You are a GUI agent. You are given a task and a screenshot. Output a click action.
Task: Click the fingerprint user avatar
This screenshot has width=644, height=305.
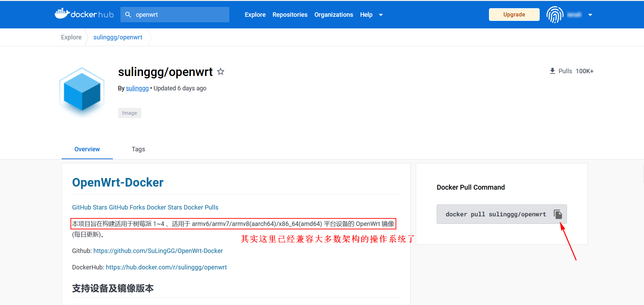click(x=555, y=15)
